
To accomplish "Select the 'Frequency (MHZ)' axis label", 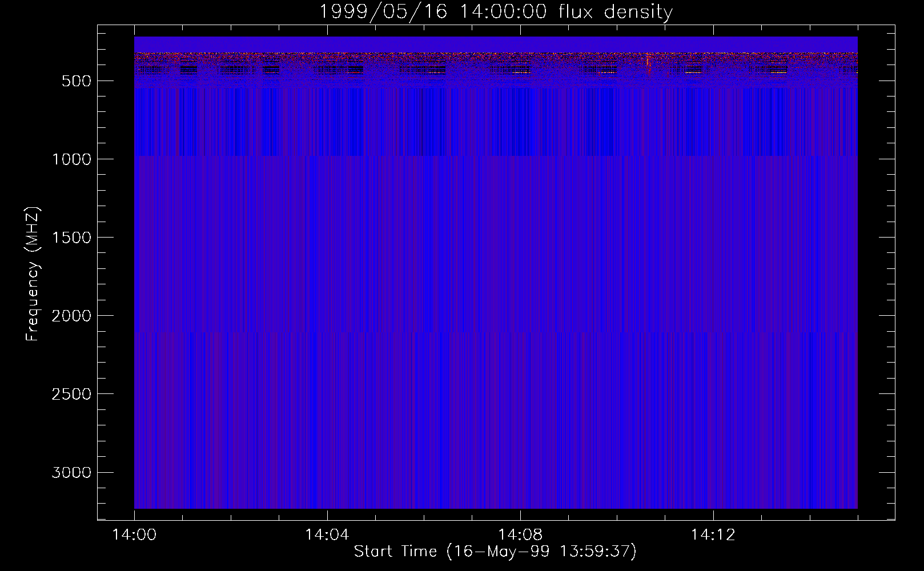I will coord(33,274).
